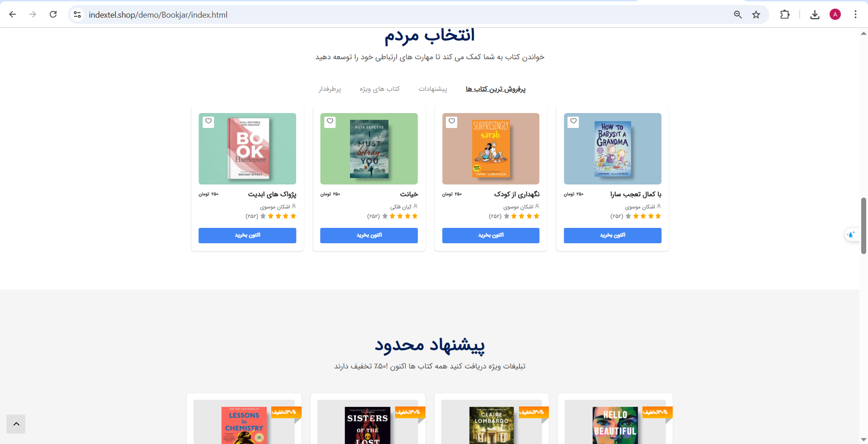Open the Chrome three-dot menu
868x444 pixels.
coord(855,14)
